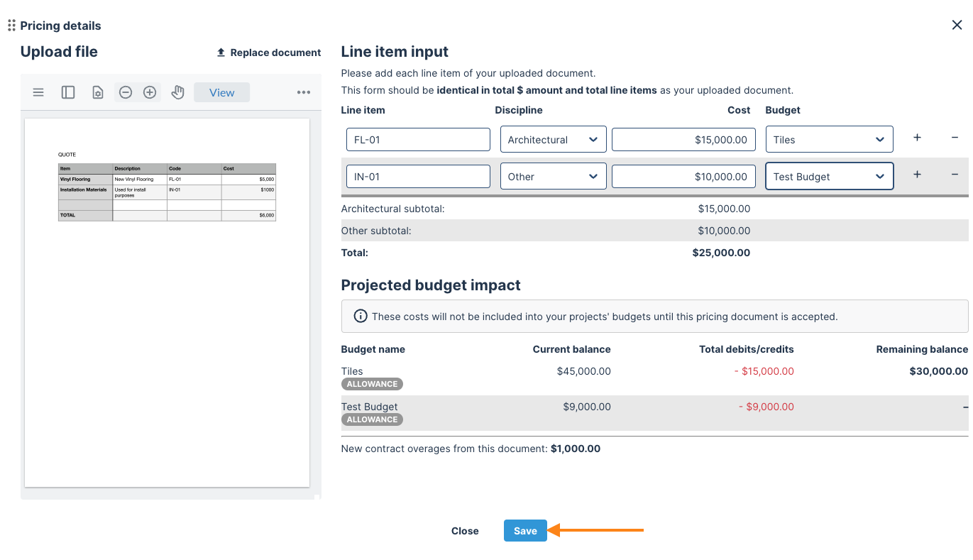Zoom out of the quote document

pyautogui.click(x=125, y=92)
